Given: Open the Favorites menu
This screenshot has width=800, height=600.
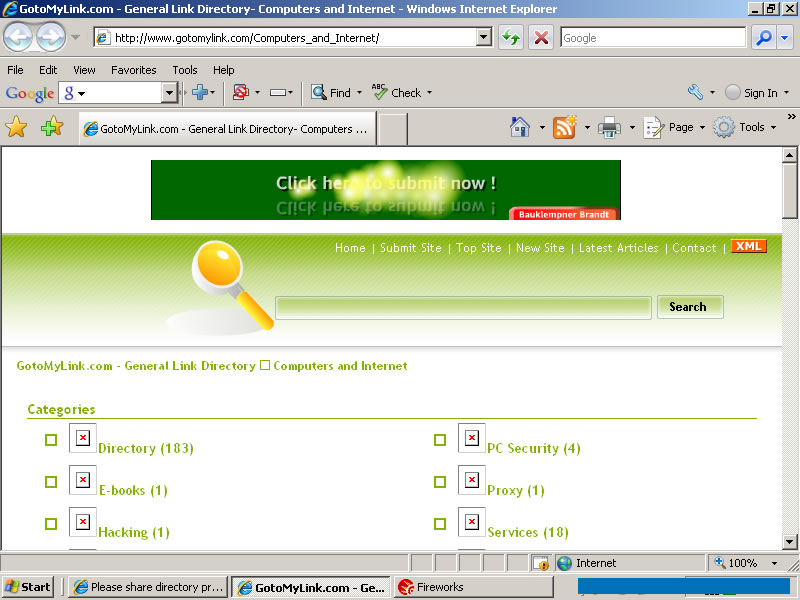Looking at the screenshot, I should [134, 70].
